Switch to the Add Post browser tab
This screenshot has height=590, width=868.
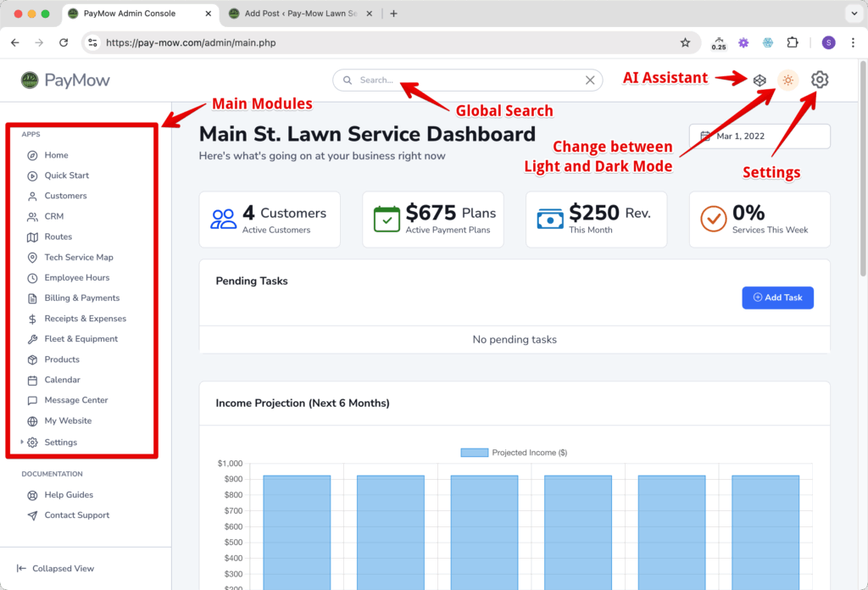tap(301, 14)
